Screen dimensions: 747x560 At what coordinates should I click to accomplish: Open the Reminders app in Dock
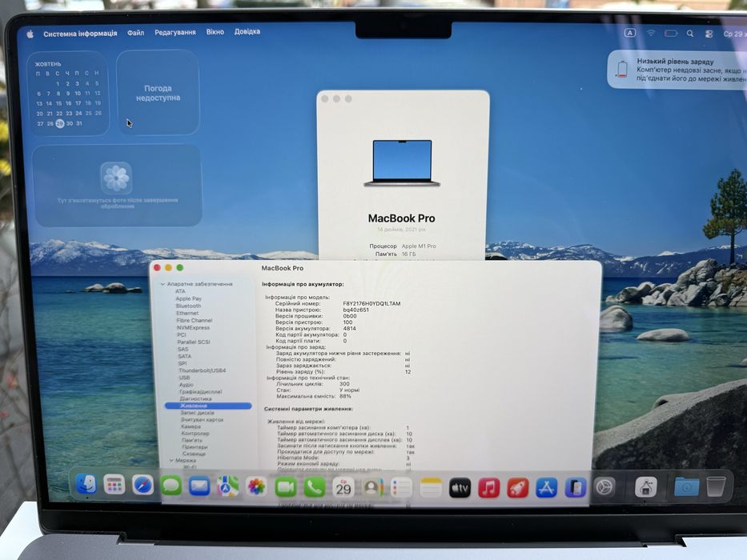401,488
